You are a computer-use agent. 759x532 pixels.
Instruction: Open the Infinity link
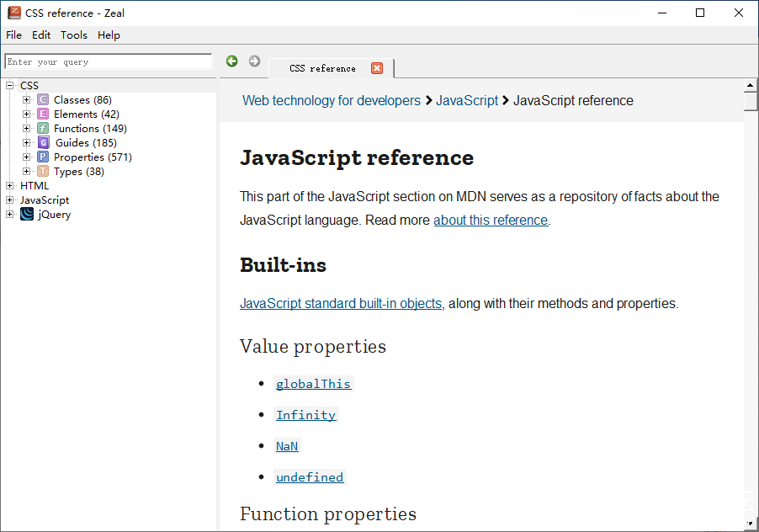point(305,415)
